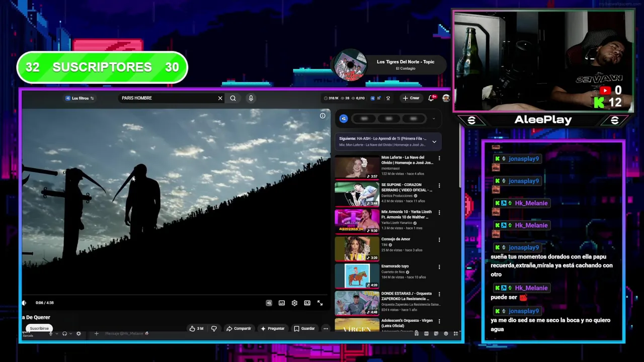644x362 pixels.
Task: Open options for Enamorado tuyo
Action: click(439, 267)
